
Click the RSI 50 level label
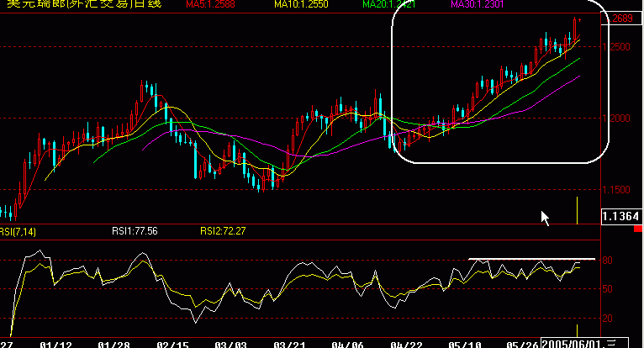tap(608, 289)
